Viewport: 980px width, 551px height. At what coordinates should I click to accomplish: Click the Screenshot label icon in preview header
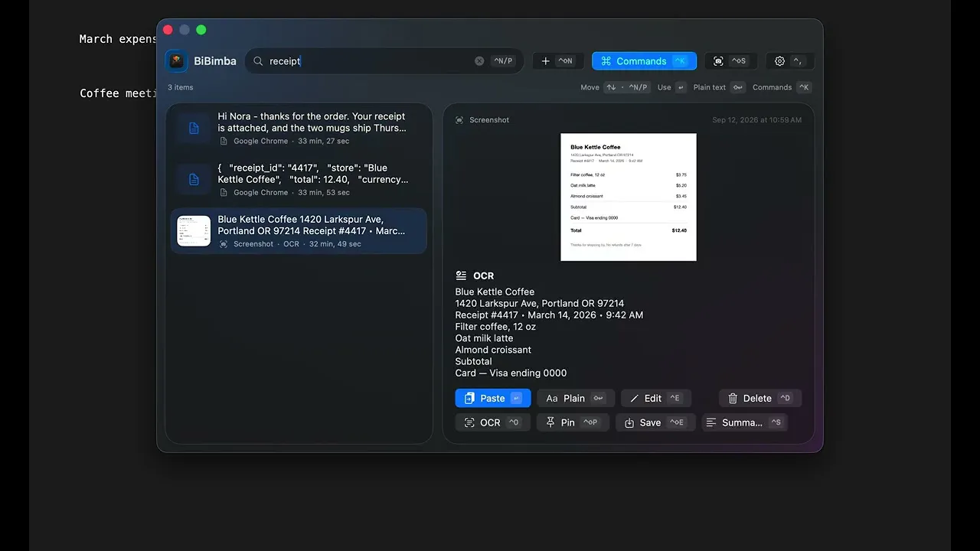coord(459,120)
